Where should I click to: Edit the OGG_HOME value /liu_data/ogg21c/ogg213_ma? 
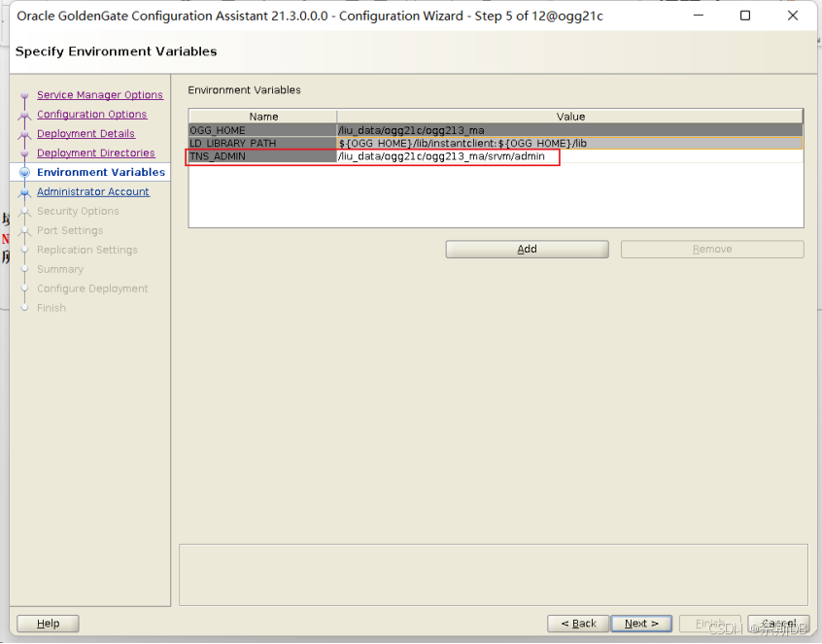[x=569, y=130]
